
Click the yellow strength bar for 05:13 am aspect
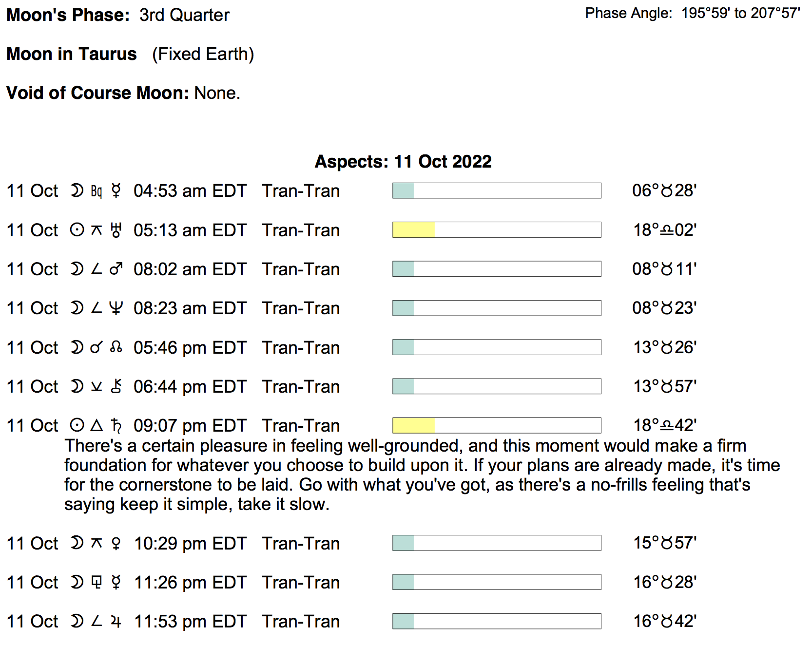pos(414,230)
